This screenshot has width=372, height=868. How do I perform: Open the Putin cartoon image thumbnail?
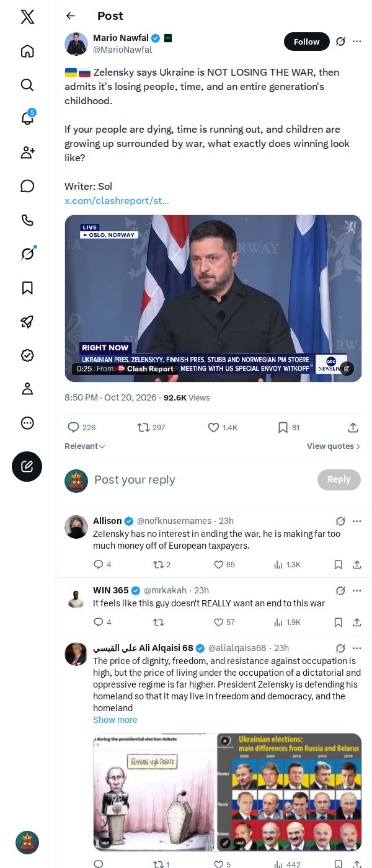pyautogui.click(x=154, y=792)
